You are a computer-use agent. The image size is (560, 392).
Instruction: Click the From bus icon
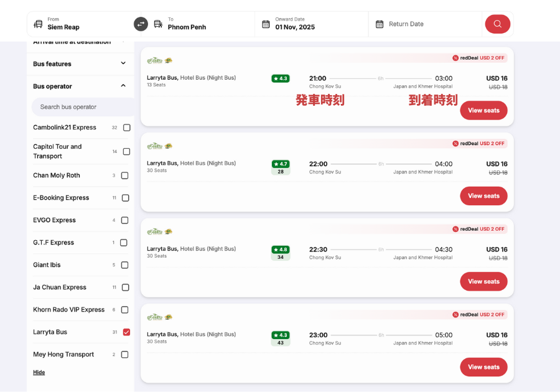point(38,24)
